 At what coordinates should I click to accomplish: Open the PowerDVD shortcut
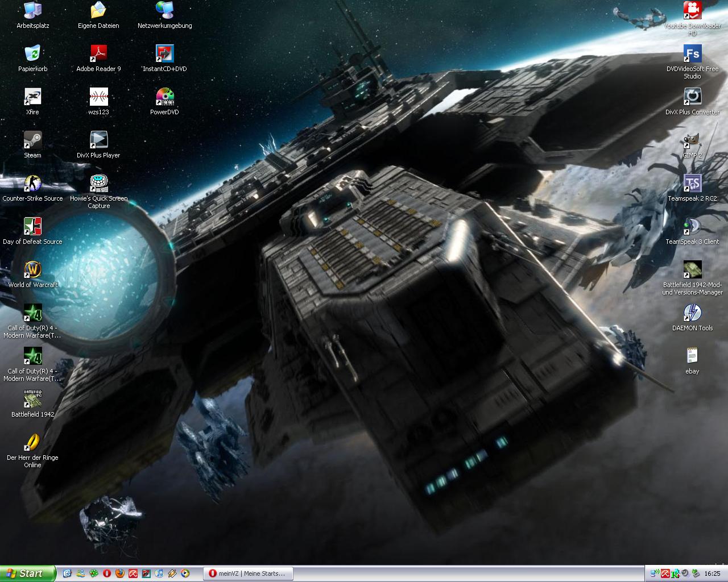click(164, 97)
